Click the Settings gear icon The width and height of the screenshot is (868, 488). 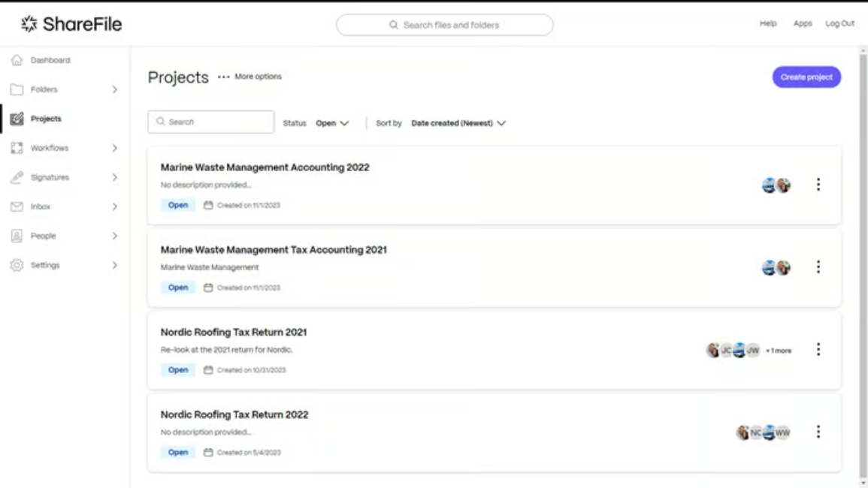17,265
